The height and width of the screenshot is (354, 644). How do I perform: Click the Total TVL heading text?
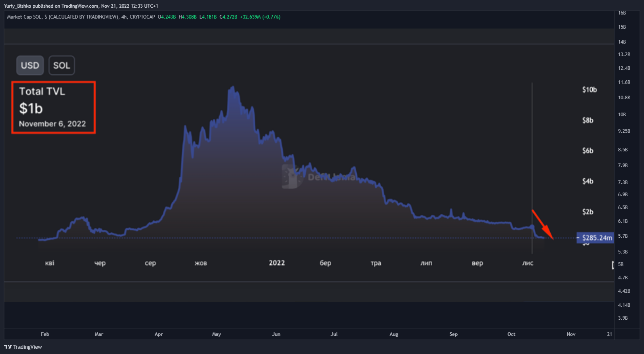[42, 91]
